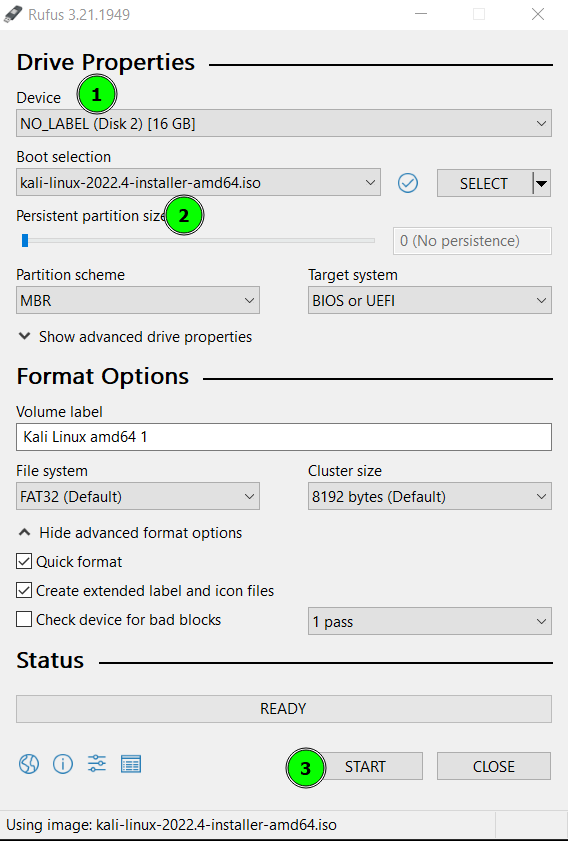Open the application settings sliders icon
The width and height of the screenshot is (568, 841).
97,764
